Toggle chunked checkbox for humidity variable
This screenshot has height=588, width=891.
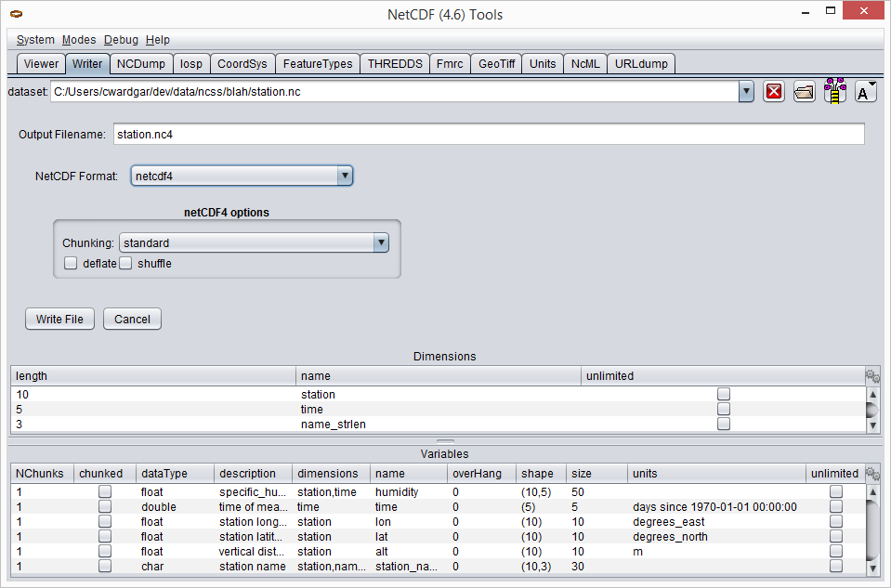click(x=105, y=492)
